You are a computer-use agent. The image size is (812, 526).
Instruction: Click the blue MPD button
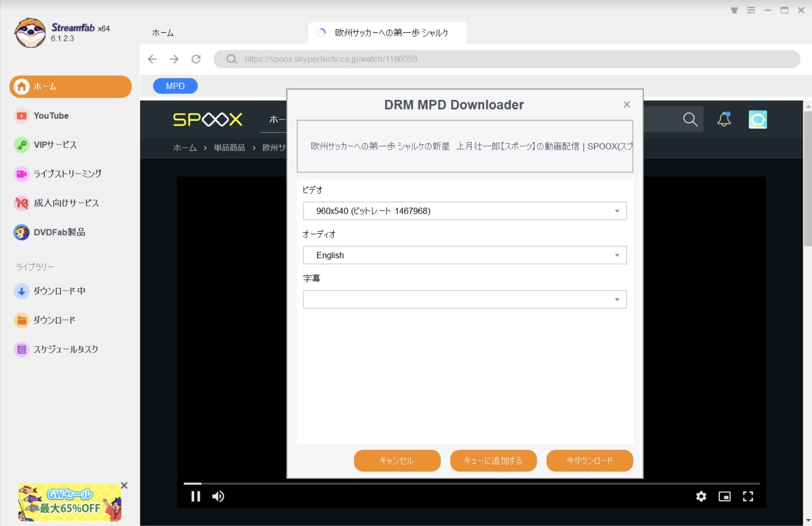point(175,86)
